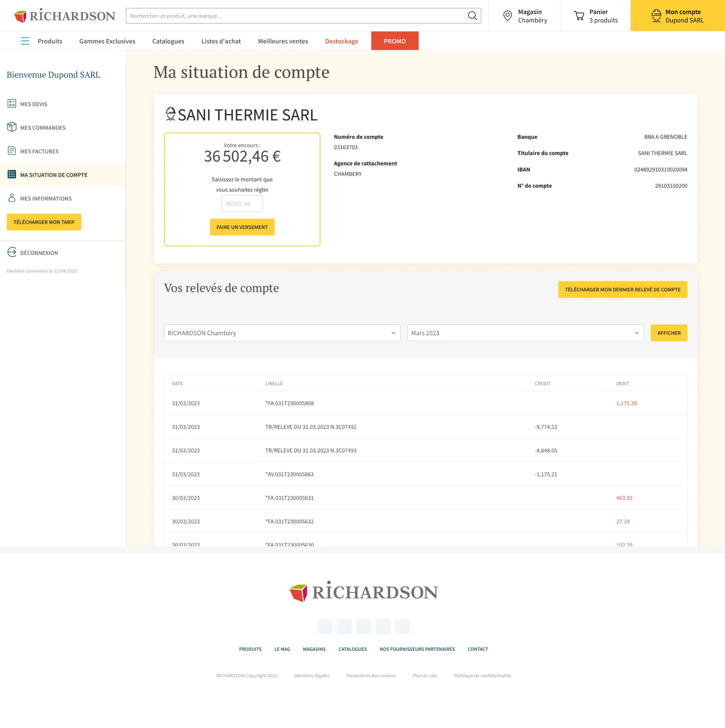Image resolution: width=725 pixels, height=728 pixels.
Task: Click footer link LE MAG
Action: (x=282, y=649)
